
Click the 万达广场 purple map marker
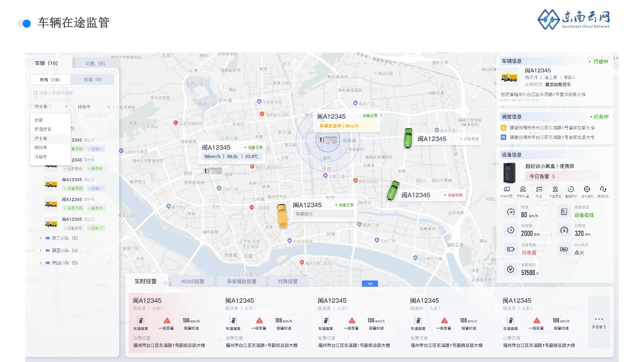[376, 240]
